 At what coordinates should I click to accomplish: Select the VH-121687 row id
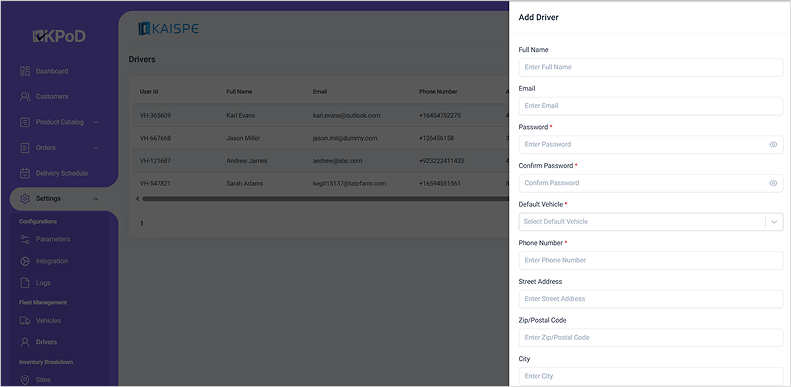pyautogui.click(x=155, y=161)
